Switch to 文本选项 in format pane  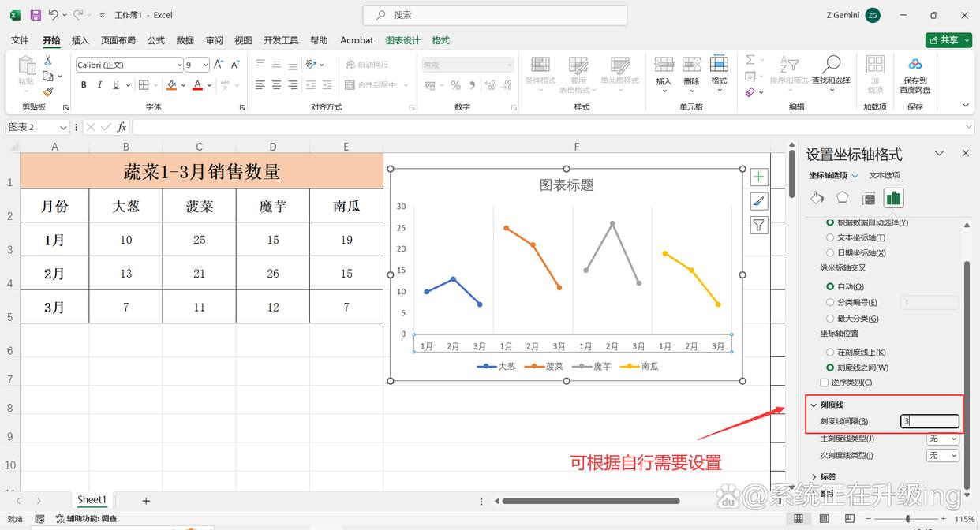coord(885,176)
